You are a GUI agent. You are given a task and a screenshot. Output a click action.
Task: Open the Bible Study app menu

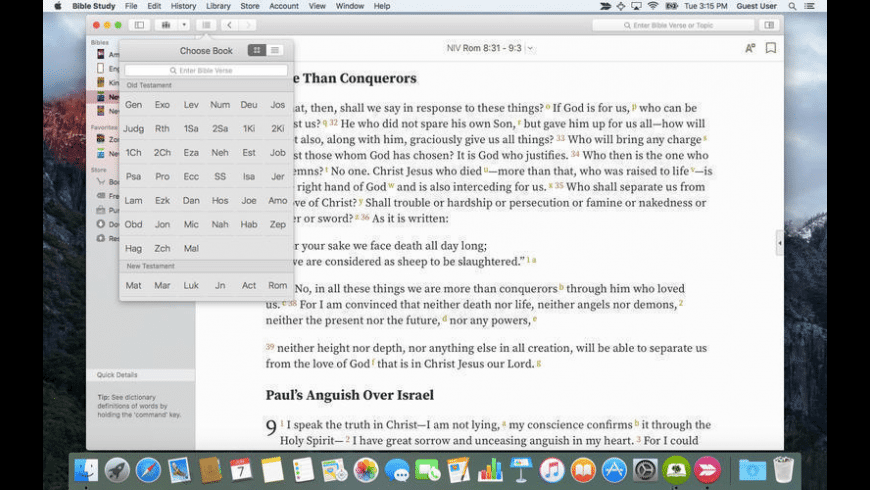(x=93, y=6)
